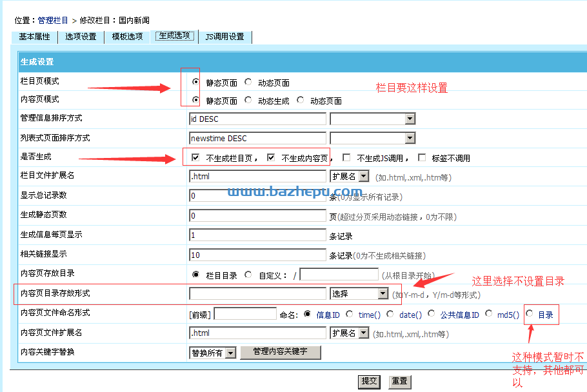The width and height of the screenshot is (587, 392).
Task: Click the time() link label
Action: click(370, 315)
